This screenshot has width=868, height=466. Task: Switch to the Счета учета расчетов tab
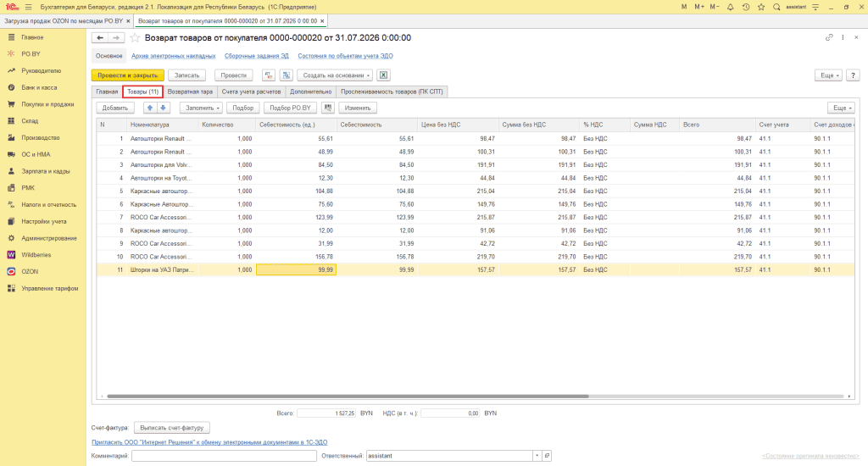[x=251, y=92]
